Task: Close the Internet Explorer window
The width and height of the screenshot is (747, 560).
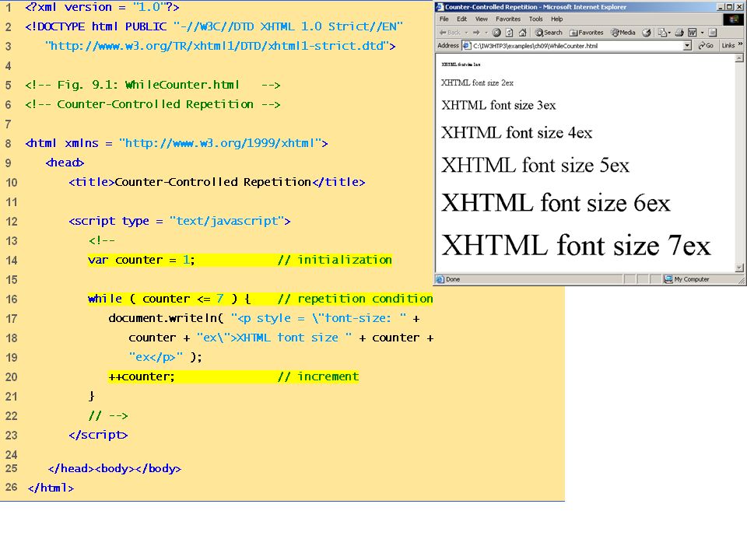Action: pos(739,7)
